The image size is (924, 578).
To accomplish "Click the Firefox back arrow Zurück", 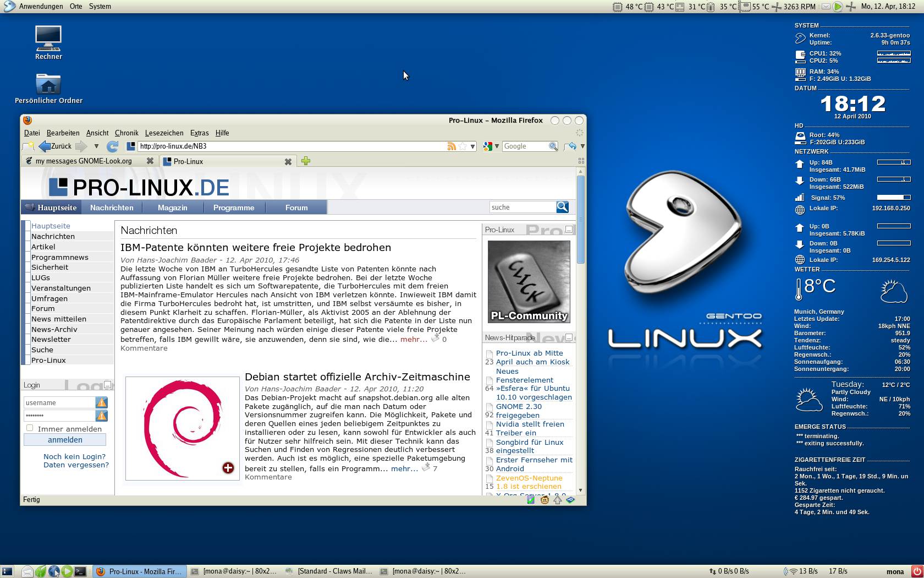I will click(55, 146).
